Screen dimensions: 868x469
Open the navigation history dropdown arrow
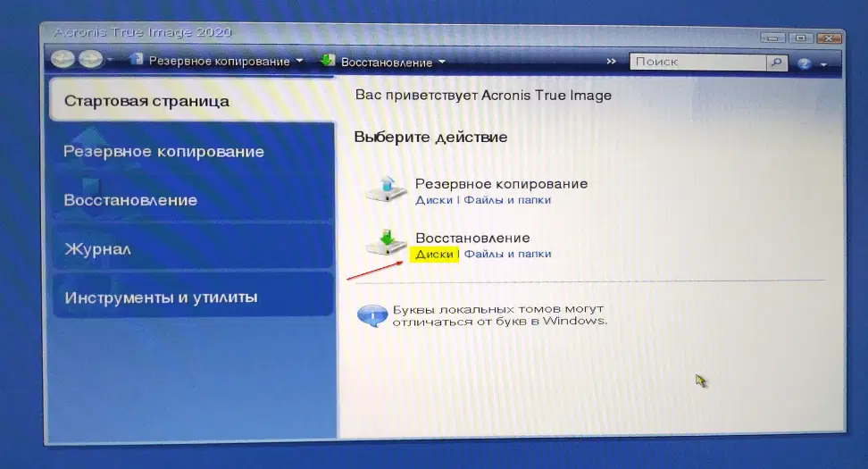[x=110, y=59]
